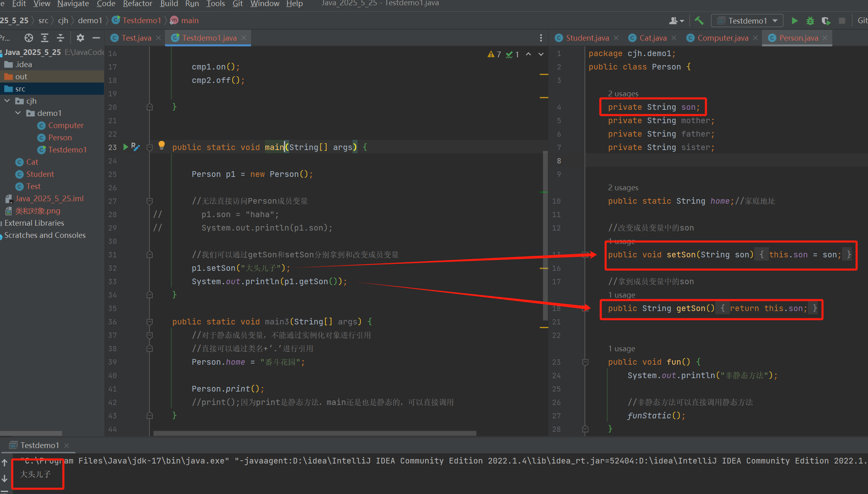This screenshot has width=868, height=494.
Task: Open the Testdemo1 run configuration dropdown
Action: click(747, 21)
